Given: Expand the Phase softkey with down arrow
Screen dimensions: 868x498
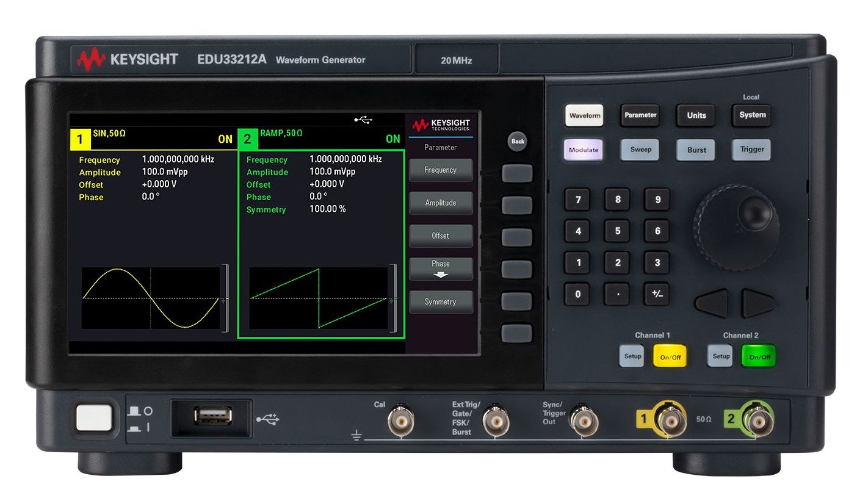Looking at the screenshot, I should [x=440, y=269].
